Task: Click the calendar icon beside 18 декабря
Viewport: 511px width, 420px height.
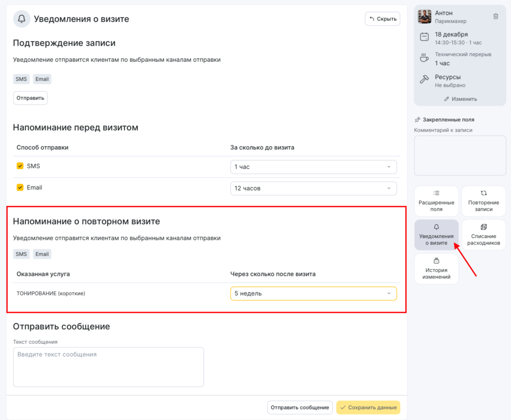Action: (424, 37)
